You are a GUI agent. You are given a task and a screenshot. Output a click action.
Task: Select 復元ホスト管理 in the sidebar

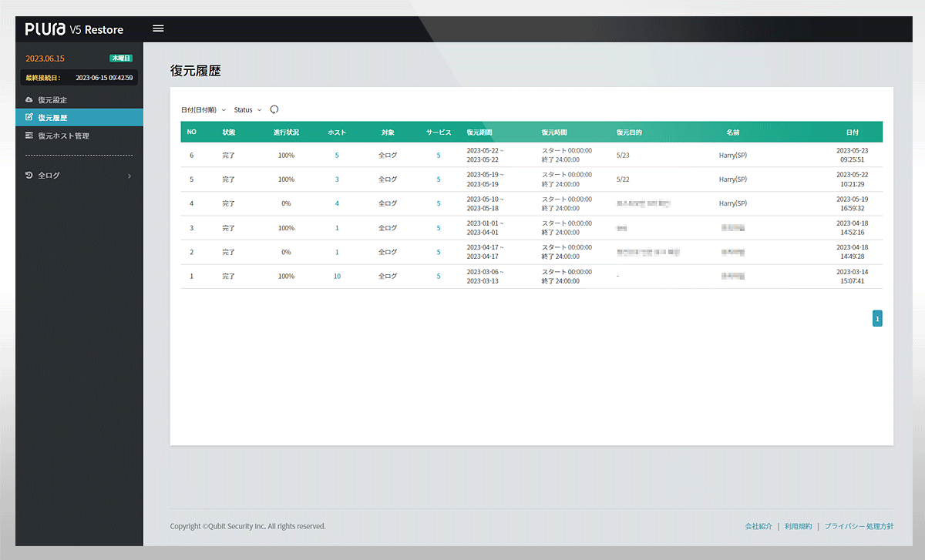point(63,136)
